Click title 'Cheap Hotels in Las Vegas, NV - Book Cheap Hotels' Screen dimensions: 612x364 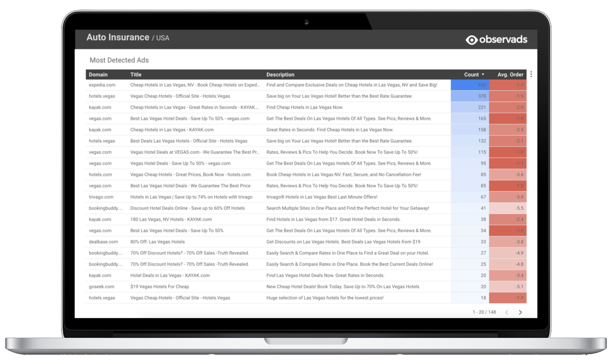pyautogui.click(x=195, y=85)
